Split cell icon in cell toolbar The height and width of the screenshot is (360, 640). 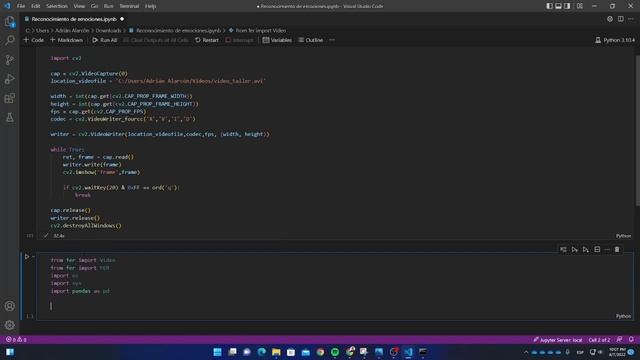[597, 249]
